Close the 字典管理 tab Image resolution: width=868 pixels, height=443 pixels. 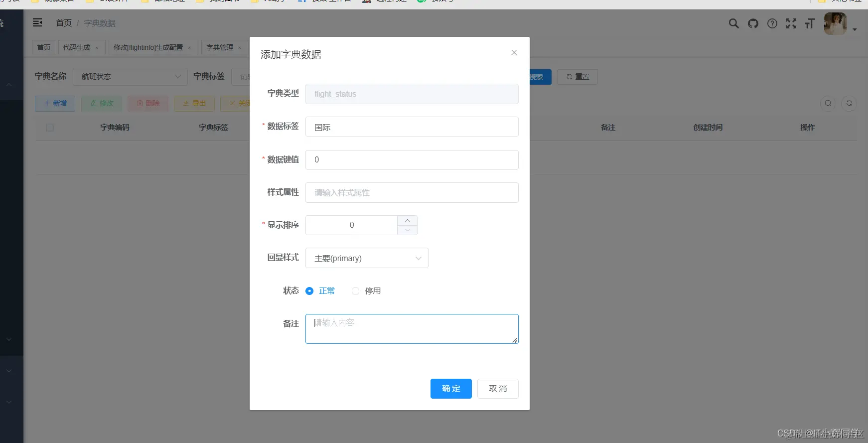(x=240, y=48)
